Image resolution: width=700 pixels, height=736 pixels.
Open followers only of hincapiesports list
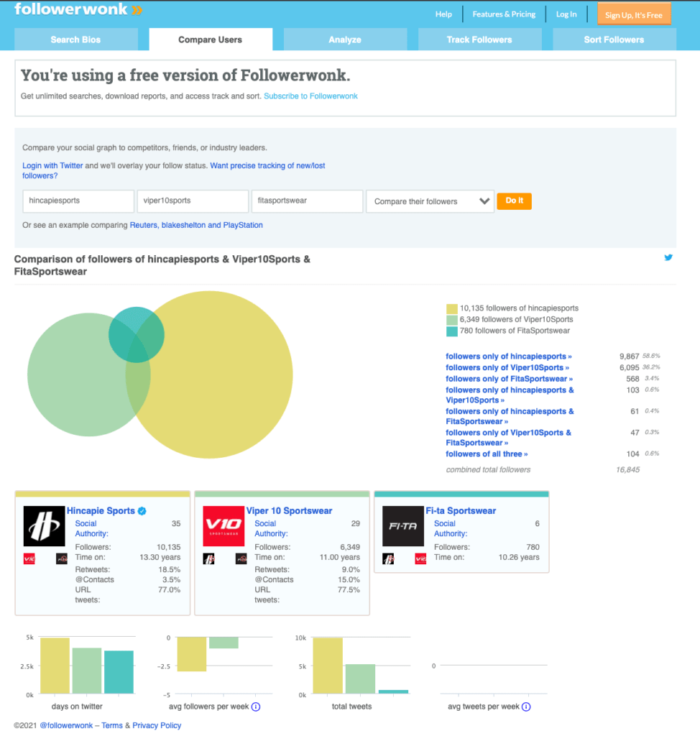click(508, 356)
